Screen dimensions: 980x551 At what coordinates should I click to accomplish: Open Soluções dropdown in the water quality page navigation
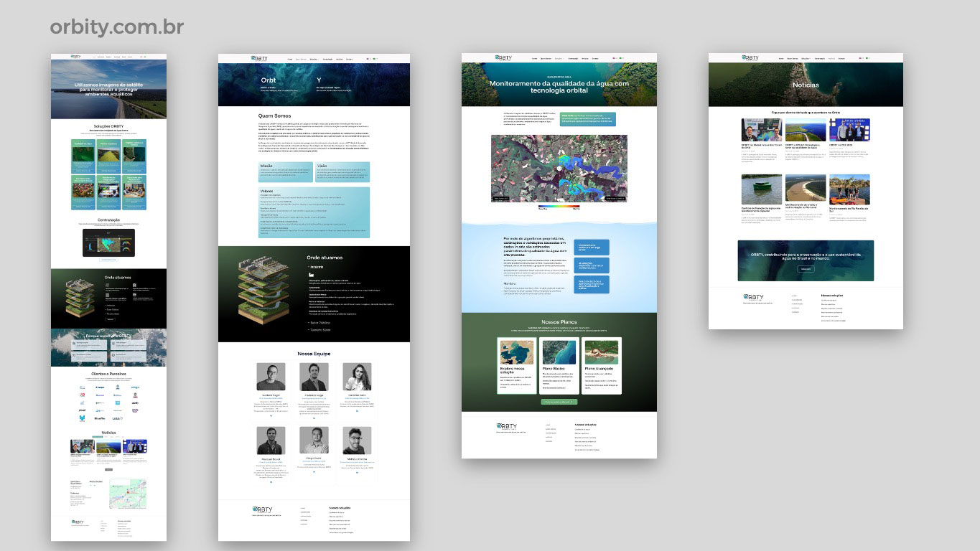pyautogui.click(x=559, y=58)
